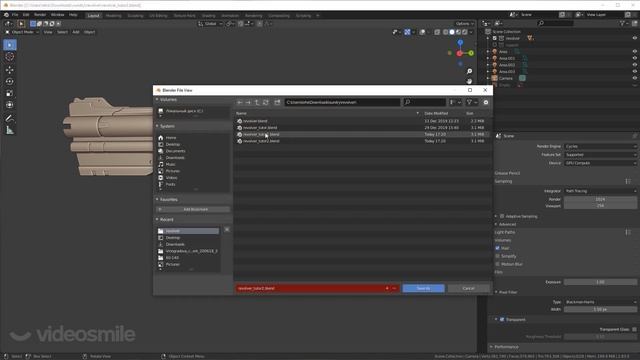Collapse the System section in File View
Viewport: 640px width, 360px height.
pyautogui.click(x=157, y=126)
